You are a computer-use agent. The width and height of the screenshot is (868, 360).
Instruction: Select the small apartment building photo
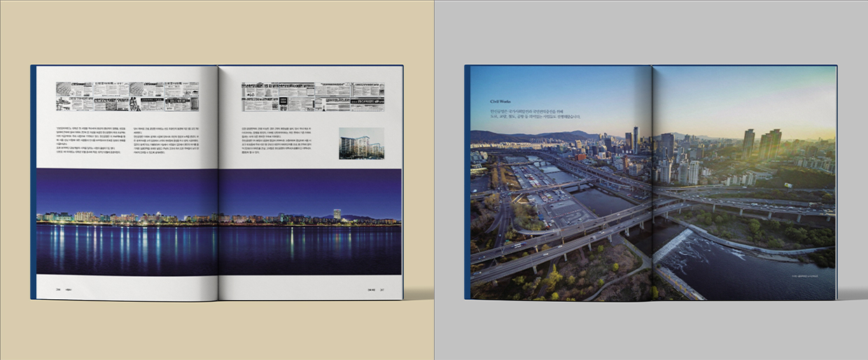tap(361, 143)
